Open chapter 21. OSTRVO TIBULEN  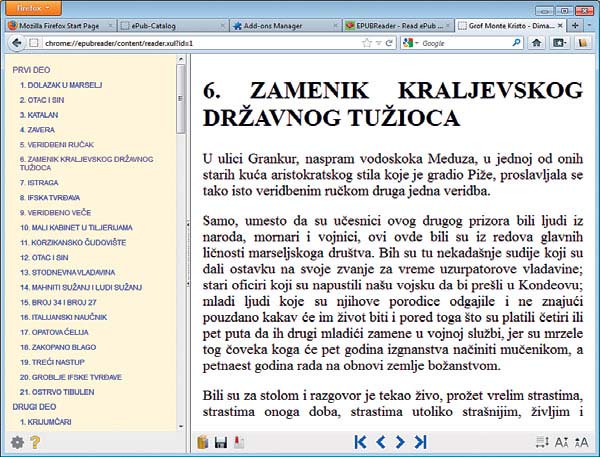click(x=57, y=392)
